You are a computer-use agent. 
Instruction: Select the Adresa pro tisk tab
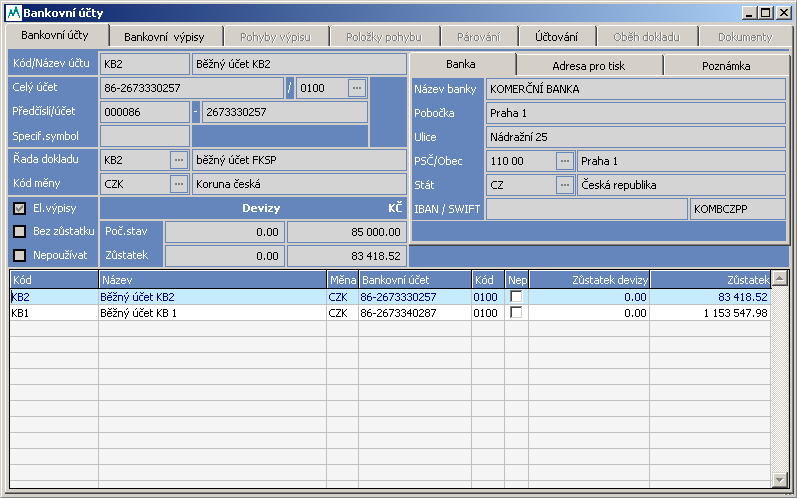(x=589, y=66)
